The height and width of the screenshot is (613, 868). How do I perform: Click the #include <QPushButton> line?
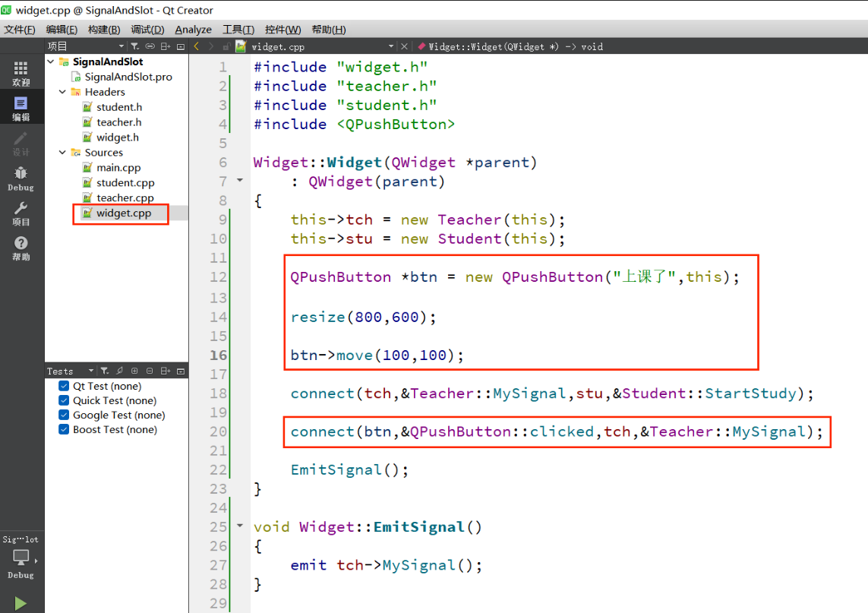coord(355,124)
